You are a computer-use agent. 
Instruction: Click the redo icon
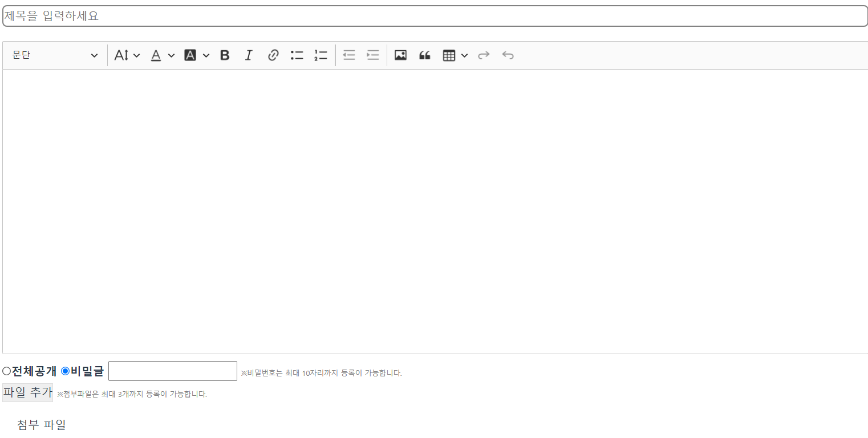[x=484, y=55]
